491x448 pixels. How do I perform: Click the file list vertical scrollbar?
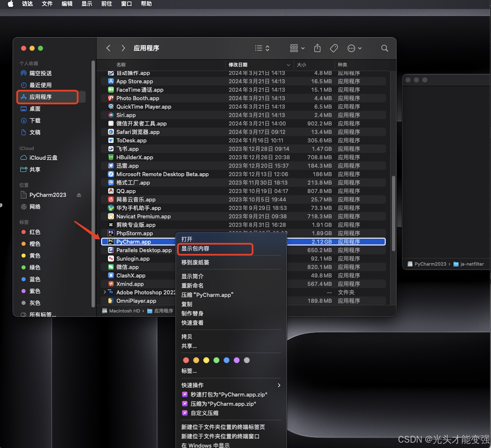[394, 213]
